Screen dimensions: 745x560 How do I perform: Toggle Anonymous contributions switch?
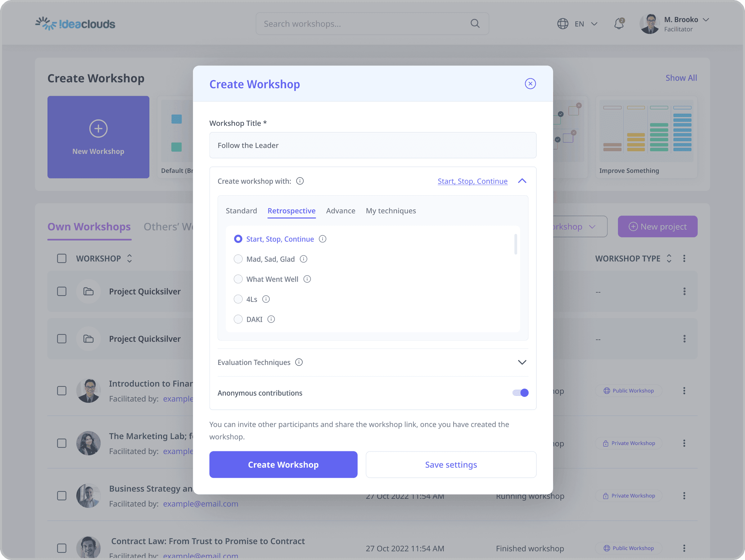tap(520, 393)
